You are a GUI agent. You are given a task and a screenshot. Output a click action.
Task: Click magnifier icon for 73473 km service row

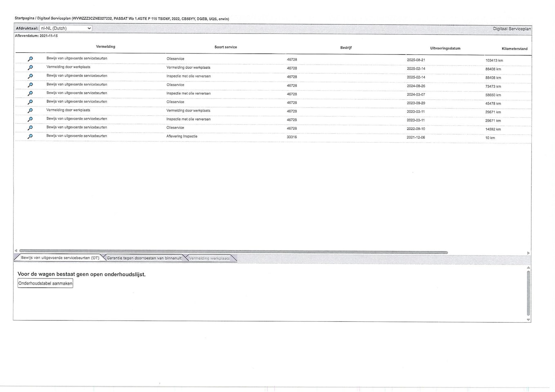click(x=30, y=85)
